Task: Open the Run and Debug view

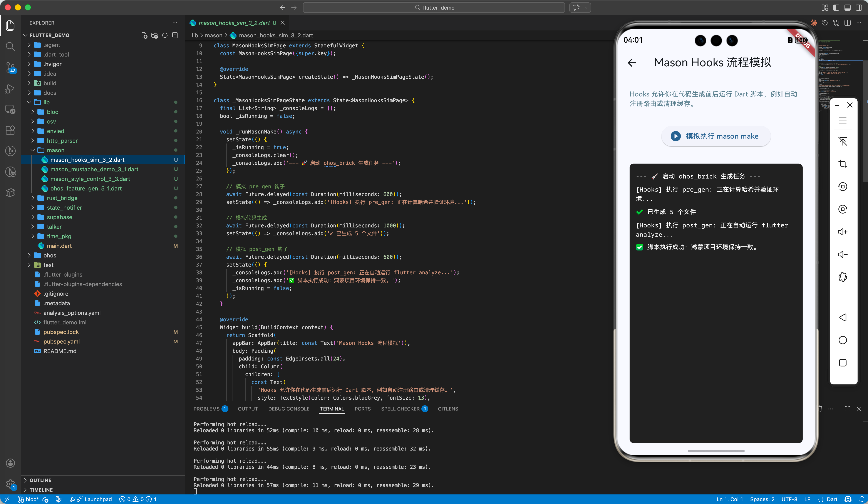Action: (10, 89)
